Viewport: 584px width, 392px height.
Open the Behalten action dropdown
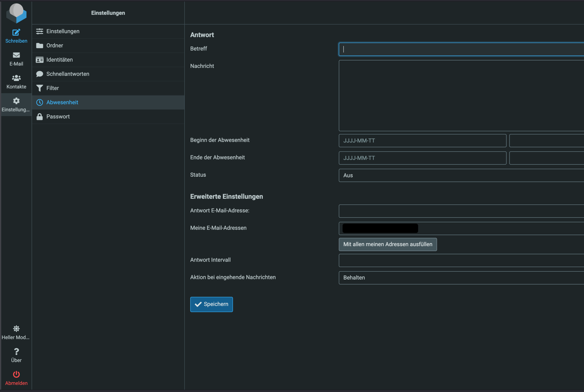pyautogui.click(x=461, y=278)
